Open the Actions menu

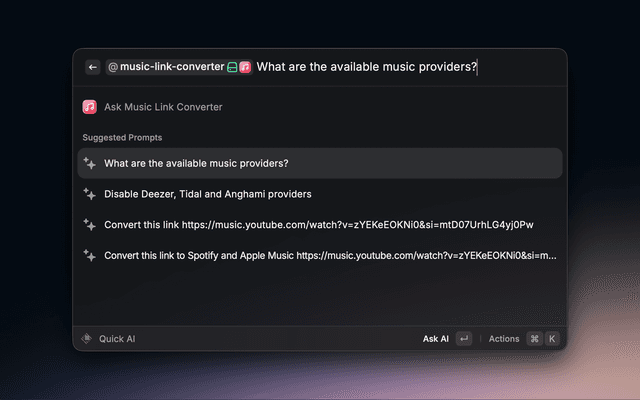tap(504, 339)
